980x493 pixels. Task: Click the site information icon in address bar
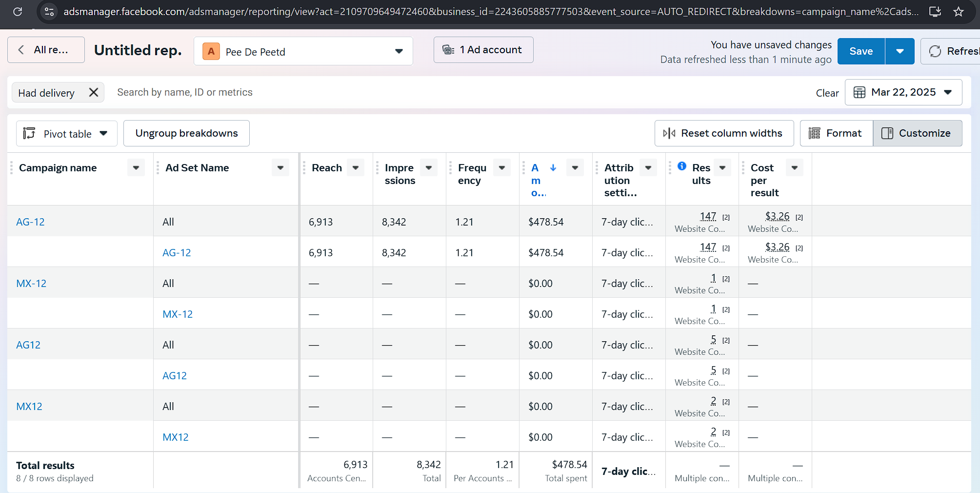pyautogui.click(x=49, y=12)
